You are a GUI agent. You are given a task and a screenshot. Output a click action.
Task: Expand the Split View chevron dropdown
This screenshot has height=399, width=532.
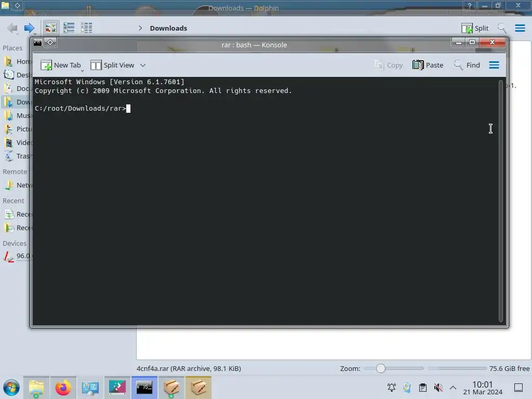143,65
